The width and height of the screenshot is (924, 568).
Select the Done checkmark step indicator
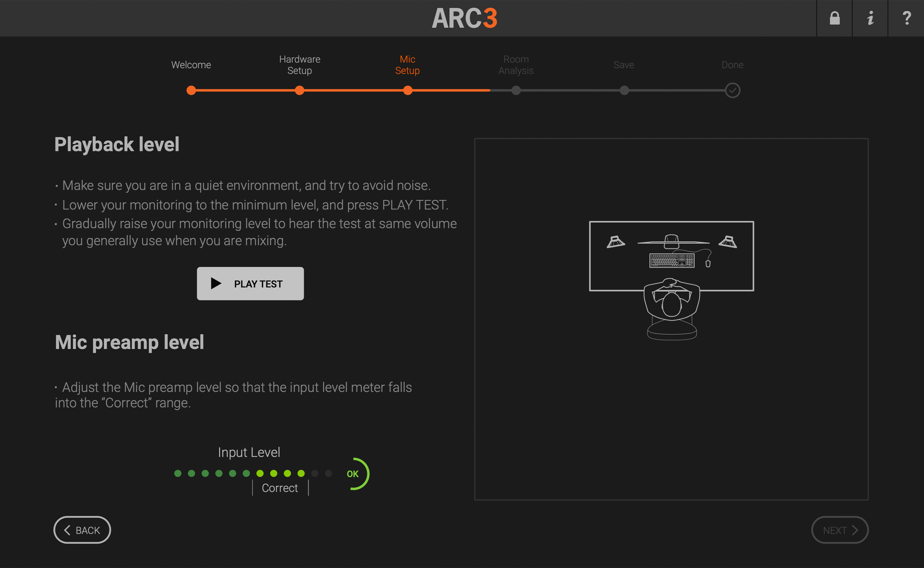[732, 90]
